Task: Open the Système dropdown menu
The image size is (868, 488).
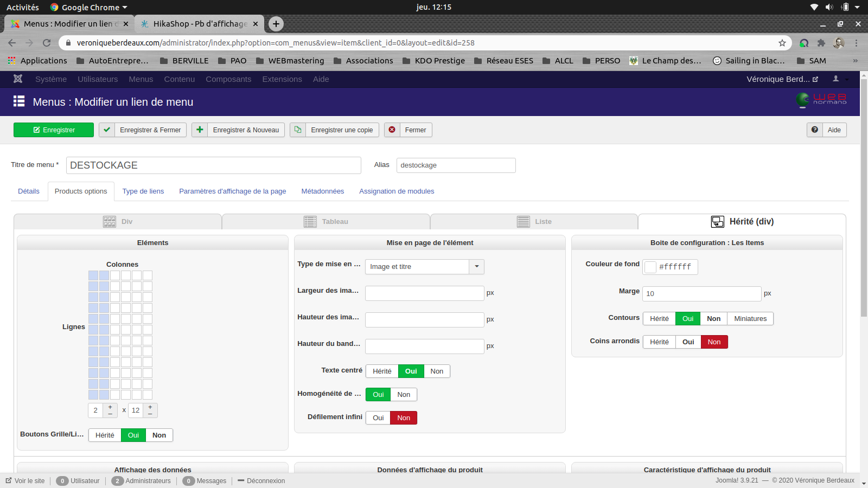Action: [51, 79]
